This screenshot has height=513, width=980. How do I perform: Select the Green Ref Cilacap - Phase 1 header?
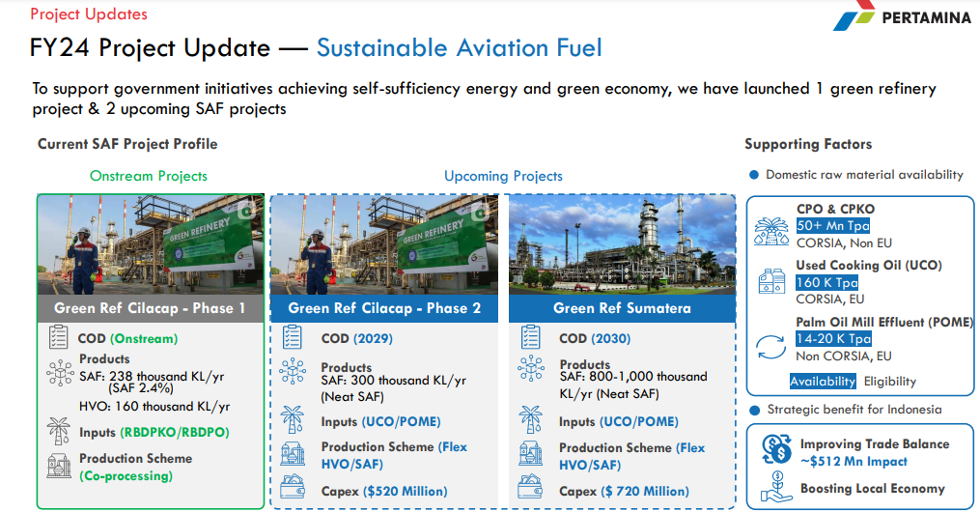(x=150, y=308)
